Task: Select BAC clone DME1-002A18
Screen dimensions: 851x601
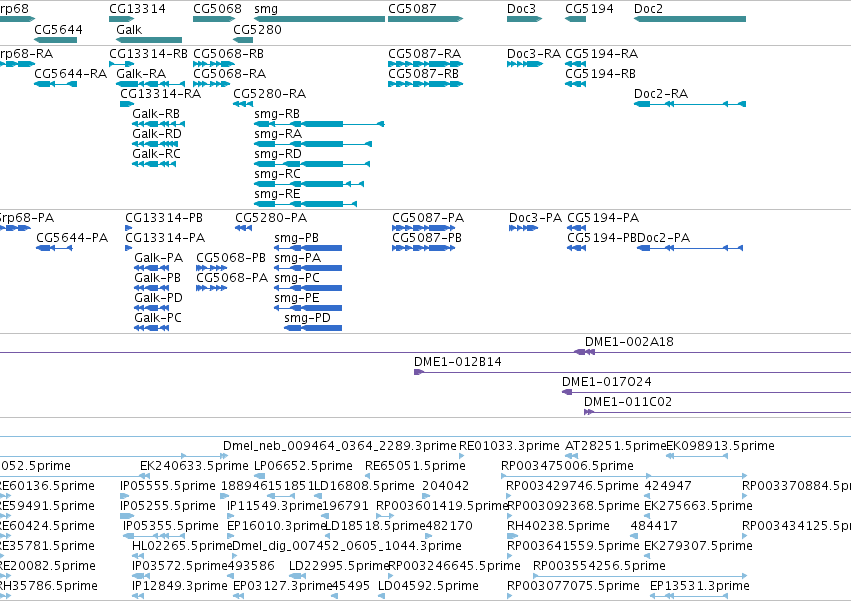Action: (585, 352)
